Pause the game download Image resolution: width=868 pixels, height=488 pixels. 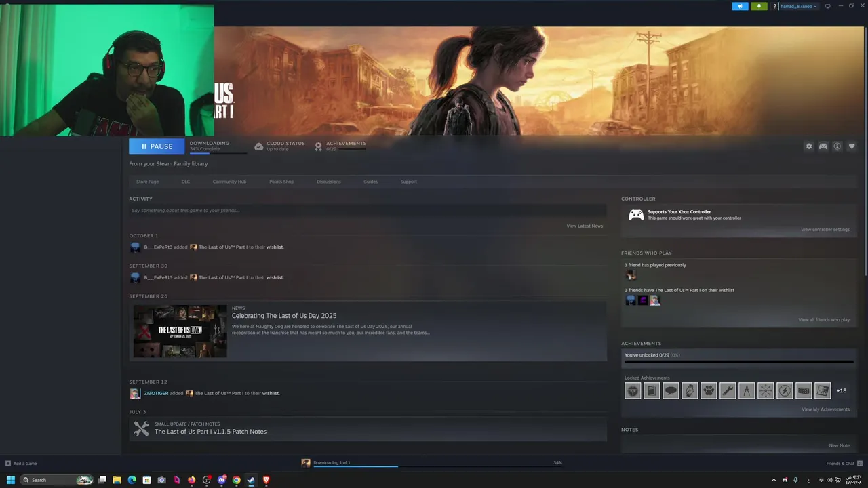tap(157, 146)
